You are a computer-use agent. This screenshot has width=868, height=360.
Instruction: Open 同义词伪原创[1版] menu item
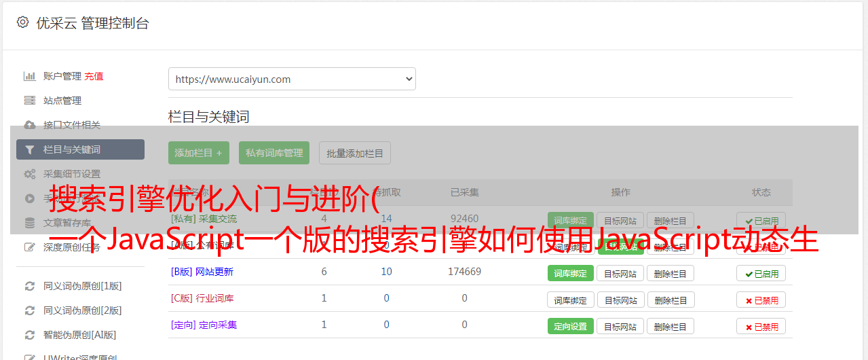tap(83, 286)
